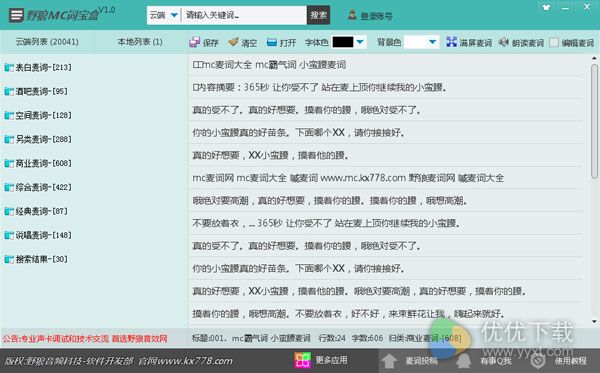Select the 经典麦词-[87] category

(41, 211)
